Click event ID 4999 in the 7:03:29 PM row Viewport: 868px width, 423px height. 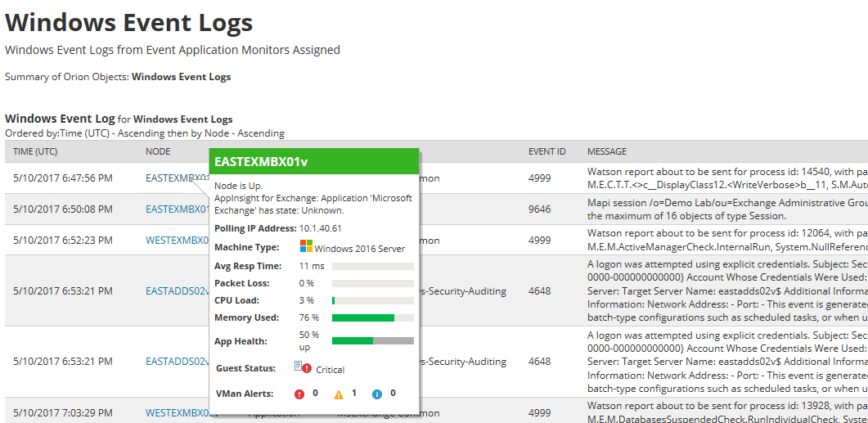point(540,412)
